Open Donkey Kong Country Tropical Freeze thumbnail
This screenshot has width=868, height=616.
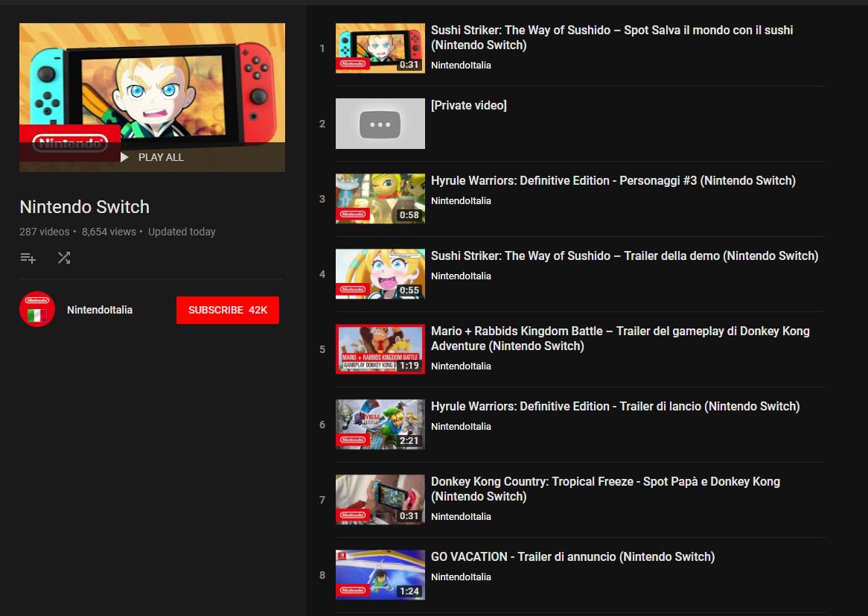(x=380, y=500)
